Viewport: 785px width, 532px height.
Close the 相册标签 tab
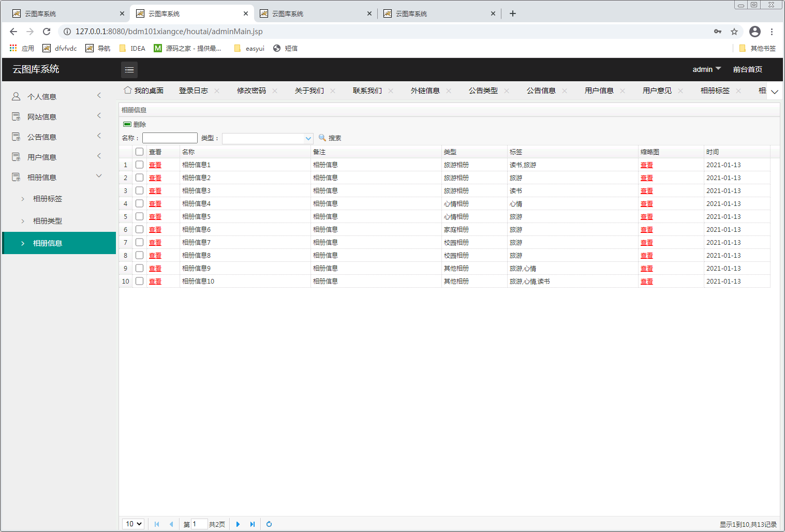(x=738, y=91)
